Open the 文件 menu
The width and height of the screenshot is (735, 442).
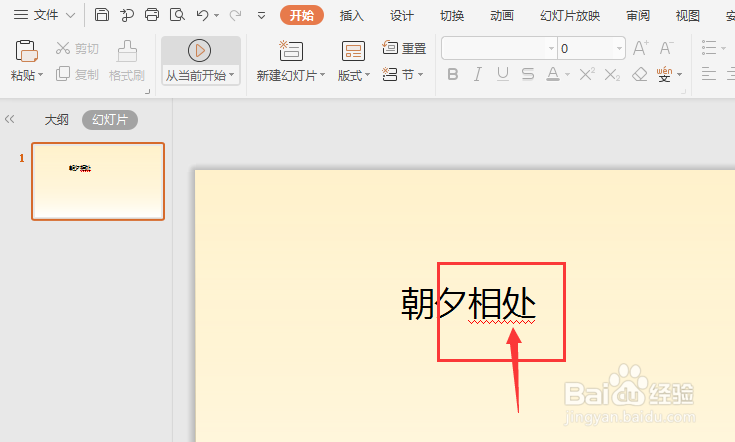(44, 15)
